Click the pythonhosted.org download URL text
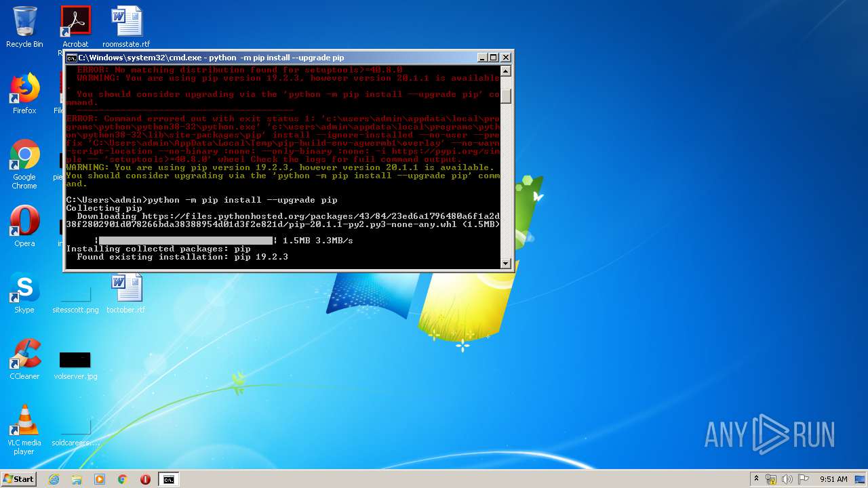Viewport: 868px width, 488px height. (x=283, y=220)
